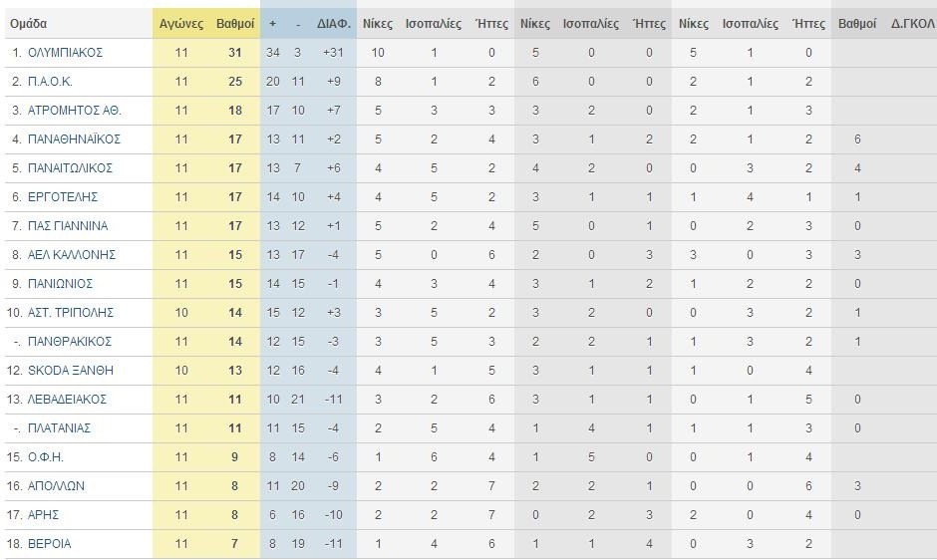937x560 pixels.
Task: Click on the Ο.Φ.Η. team entry
Action: coord(46,457)
